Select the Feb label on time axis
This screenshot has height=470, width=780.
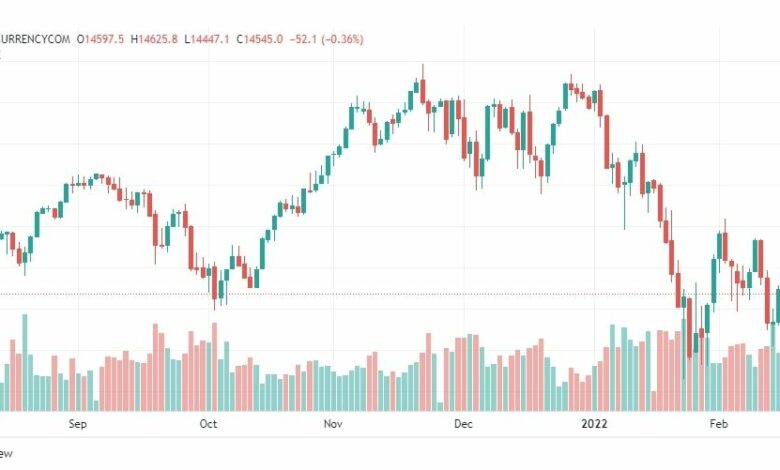click(719, 424)
